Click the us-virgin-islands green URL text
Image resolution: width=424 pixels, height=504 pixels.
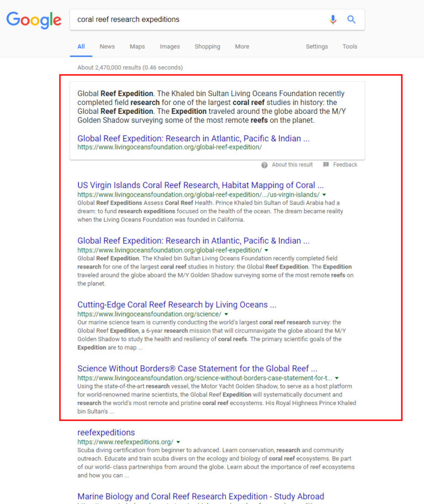point(199,195)
